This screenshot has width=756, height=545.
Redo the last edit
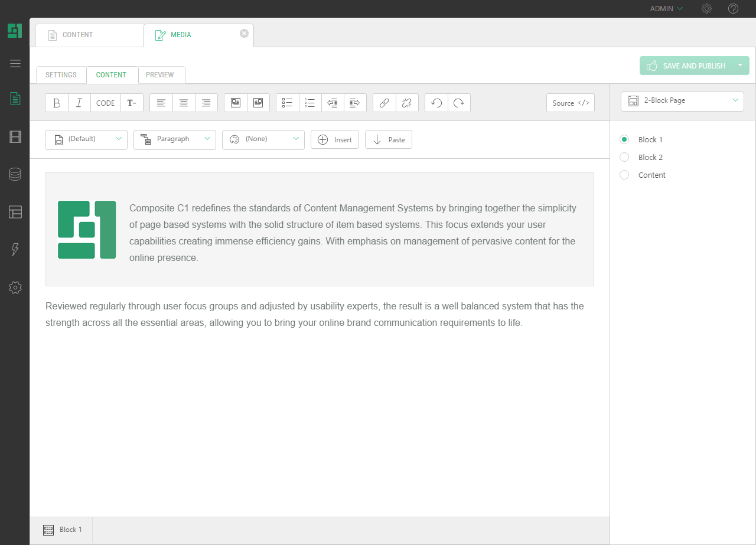[459, 103]
